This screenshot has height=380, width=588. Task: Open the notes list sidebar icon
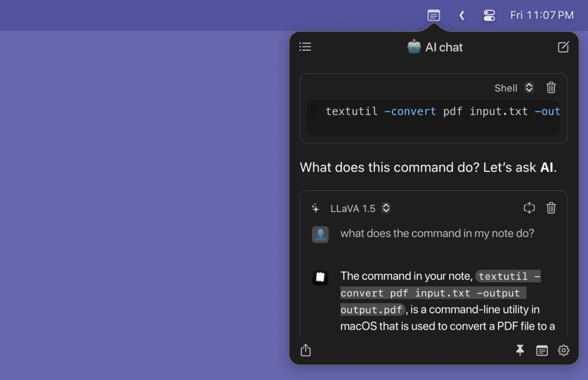coord(305,47)
